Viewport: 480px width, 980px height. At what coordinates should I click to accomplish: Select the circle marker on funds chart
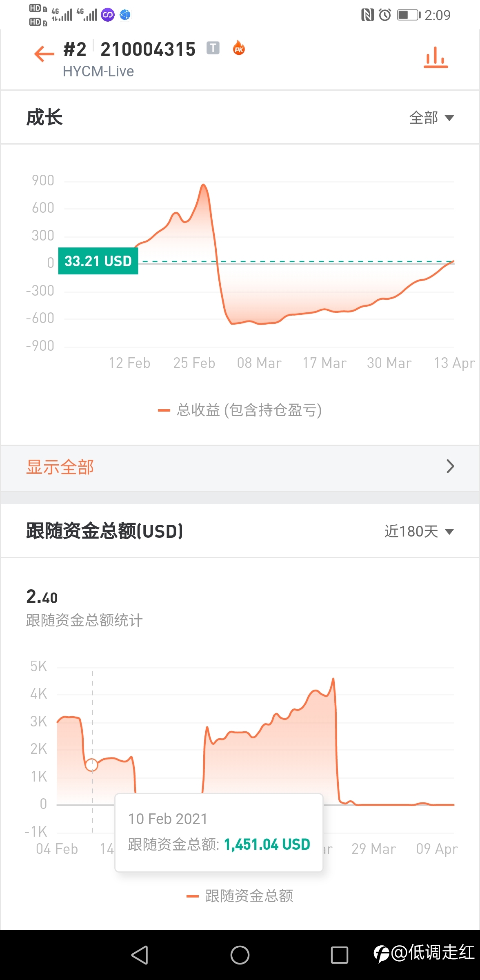coord(92,765)
